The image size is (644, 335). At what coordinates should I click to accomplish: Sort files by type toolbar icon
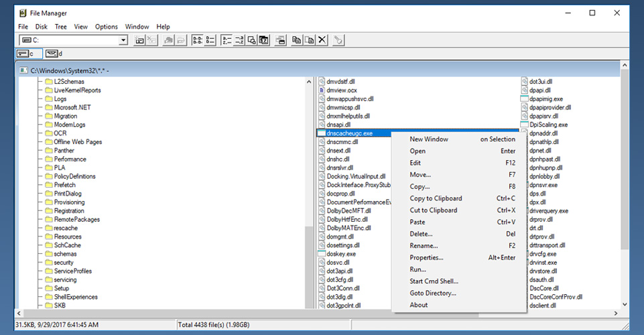point(239,40)
